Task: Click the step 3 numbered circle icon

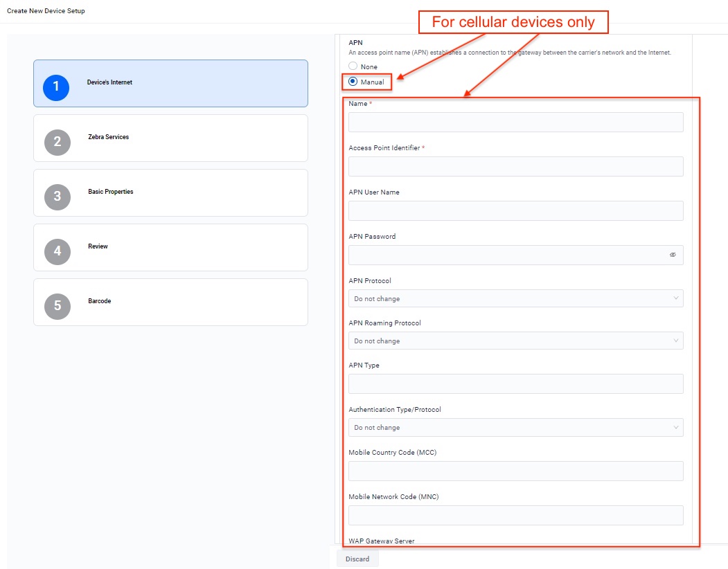Action: coord(57,197)
